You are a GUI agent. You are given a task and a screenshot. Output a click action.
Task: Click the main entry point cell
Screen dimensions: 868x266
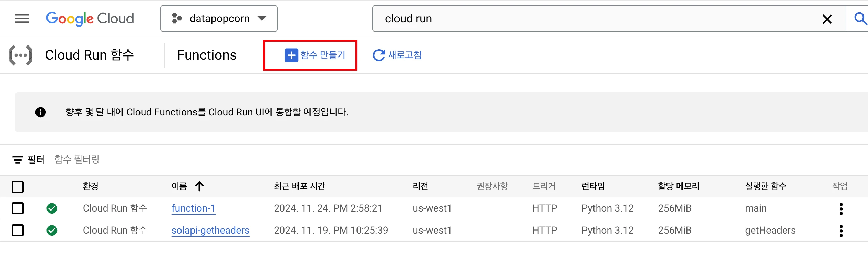(756, 208)
